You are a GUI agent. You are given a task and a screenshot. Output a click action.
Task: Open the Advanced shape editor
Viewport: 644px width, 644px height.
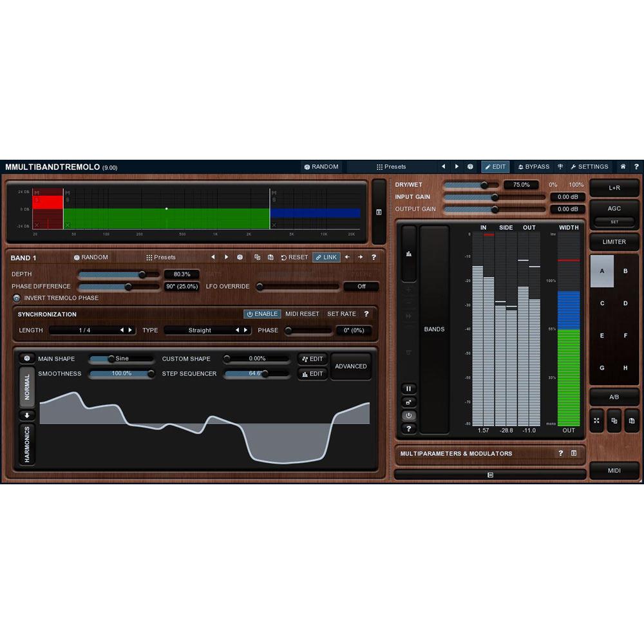(x=351, y=366)
